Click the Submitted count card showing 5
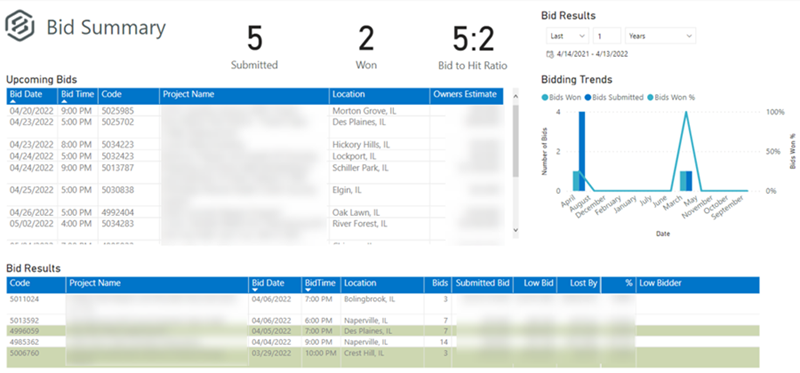Viewport: 800px width, 373px height. click(x=254, y=48)
